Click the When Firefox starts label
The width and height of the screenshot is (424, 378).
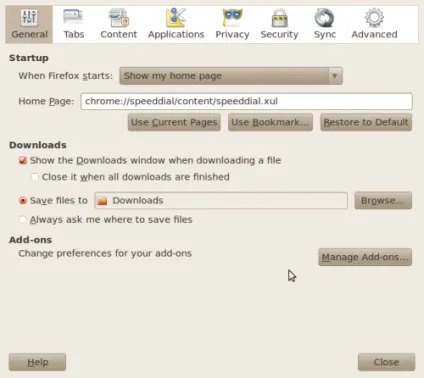pos(66,76)
